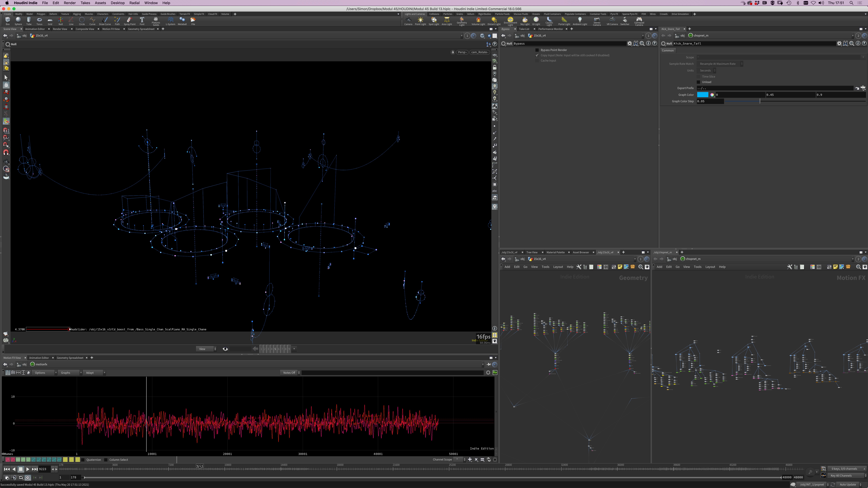Image resolution: width=868 pixels, height=488 pixels.
Task: Open the Layout menu in chopnet network editor
Action: (x=710, y=267)
